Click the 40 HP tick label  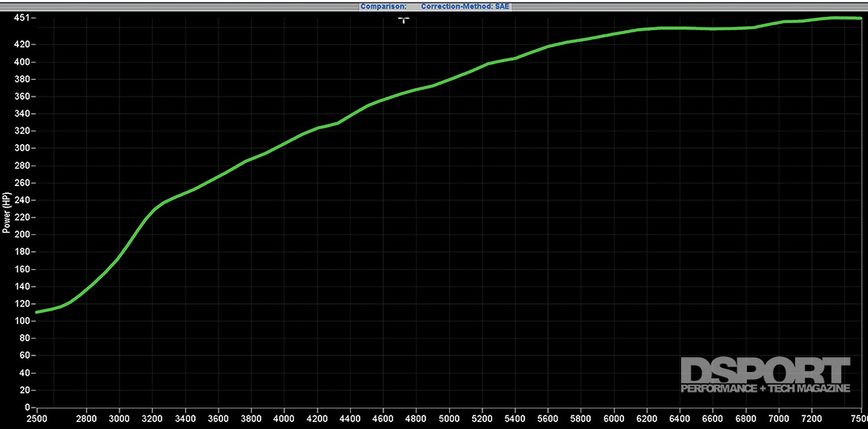coord(25,373)
